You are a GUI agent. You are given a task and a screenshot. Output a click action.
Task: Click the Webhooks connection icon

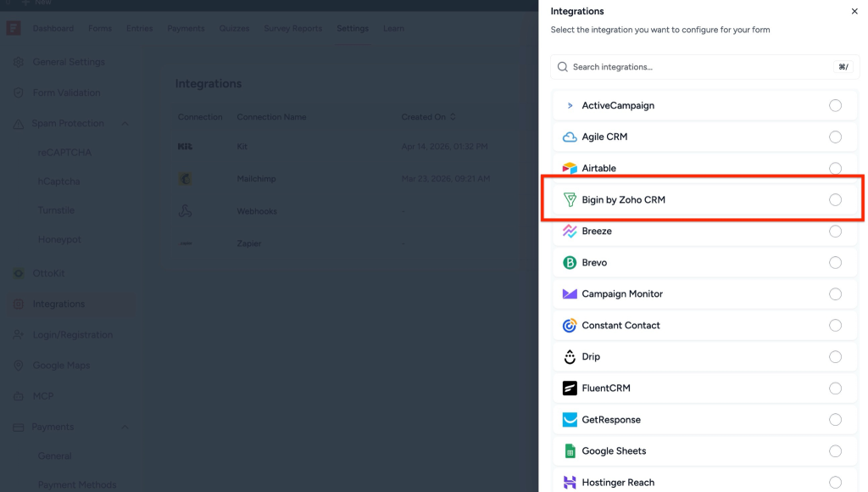(x=185, y=211)
